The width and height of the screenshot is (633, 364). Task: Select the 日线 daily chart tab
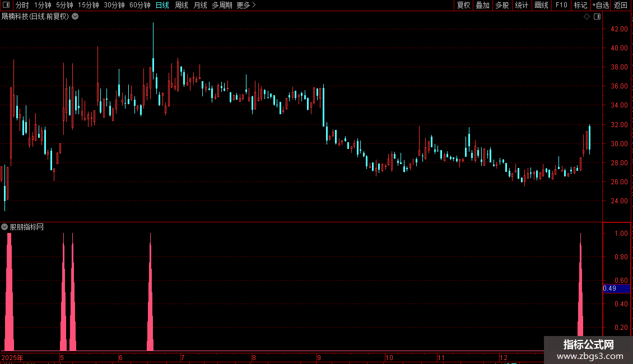click(x=162, y=5)
